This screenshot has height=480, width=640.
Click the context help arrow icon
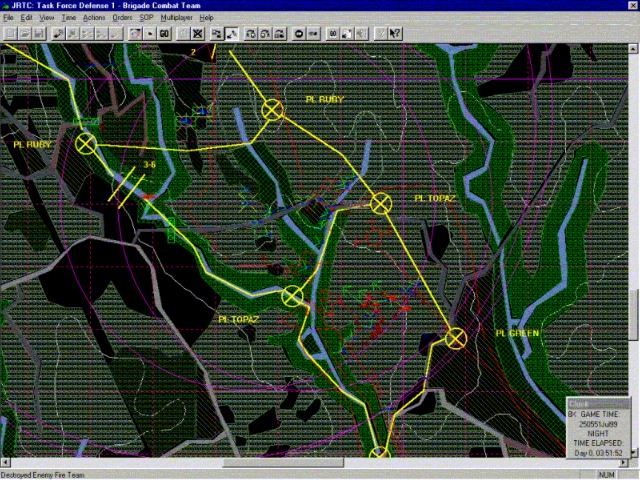(x=396, y=33)
